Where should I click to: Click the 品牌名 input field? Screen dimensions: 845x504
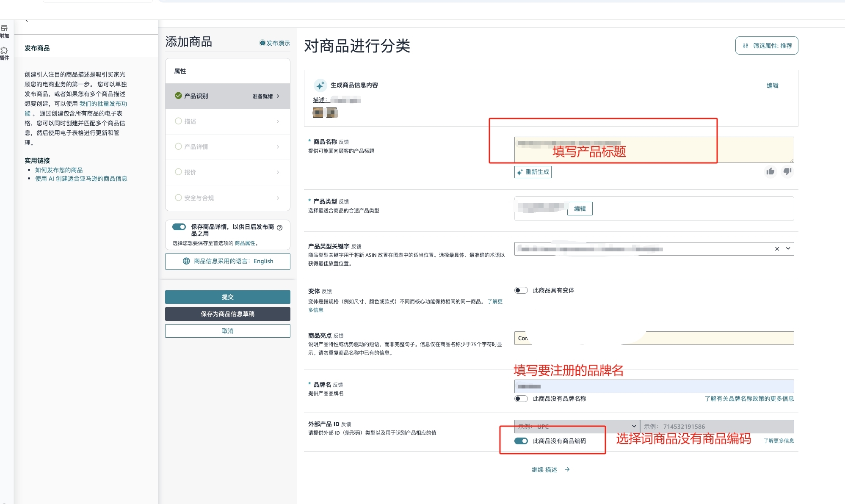tap(654, 386)
